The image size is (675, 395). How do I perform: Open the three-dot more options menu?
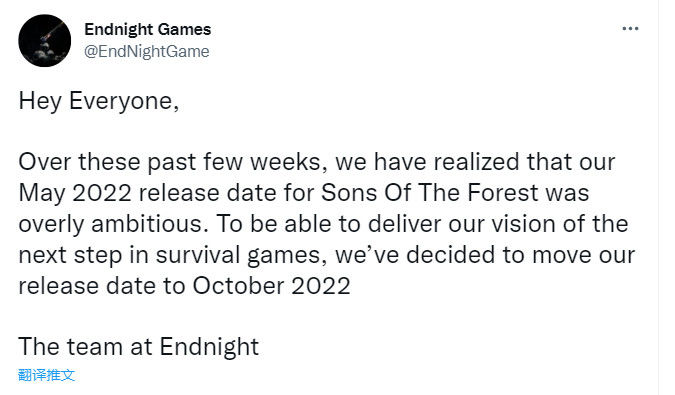pyautogui.click(x=630, y=29)
